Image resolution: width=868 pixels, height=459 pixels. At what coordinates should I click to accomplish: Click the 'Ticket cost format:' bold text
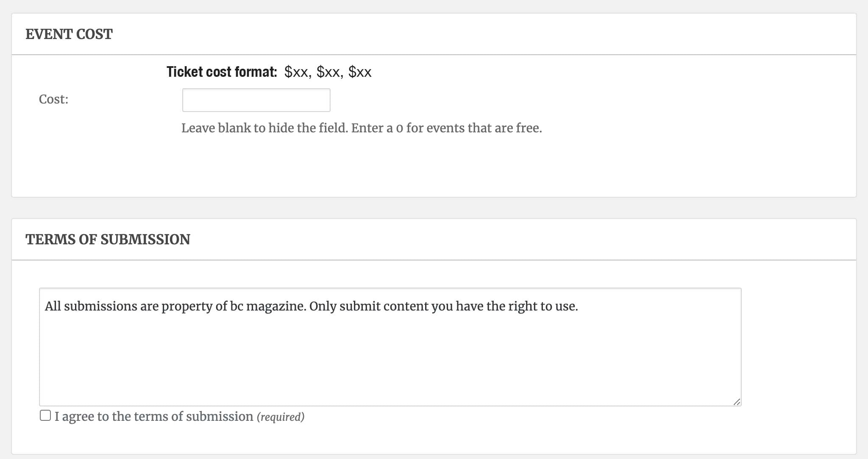[x=222, y=72]
